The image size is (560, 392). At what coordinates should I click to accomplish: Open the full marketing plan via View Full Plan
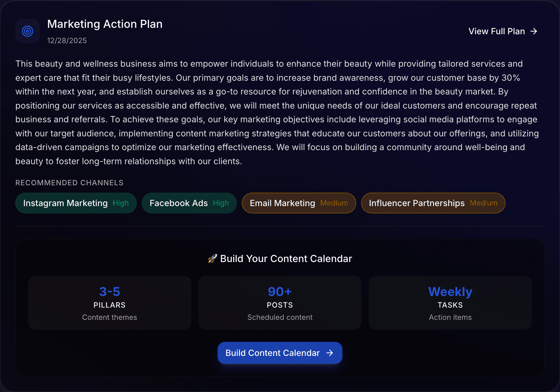(x=496, y=31)
